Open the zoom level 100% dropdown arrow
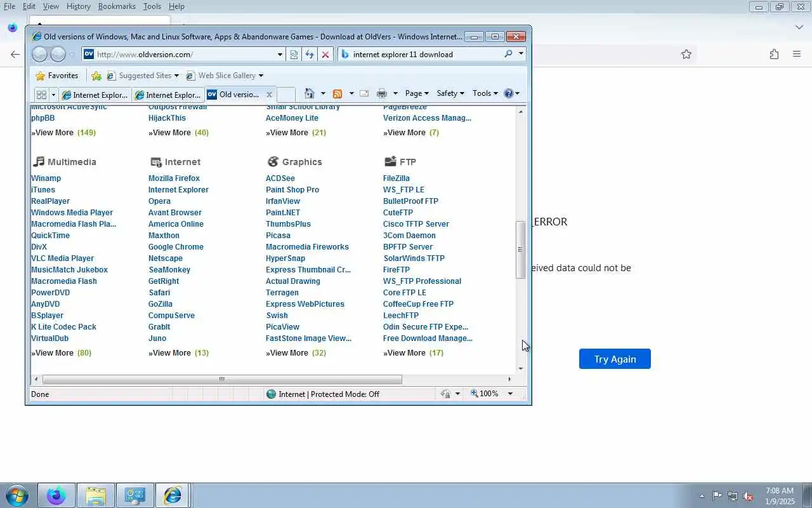 pos(510,394)
